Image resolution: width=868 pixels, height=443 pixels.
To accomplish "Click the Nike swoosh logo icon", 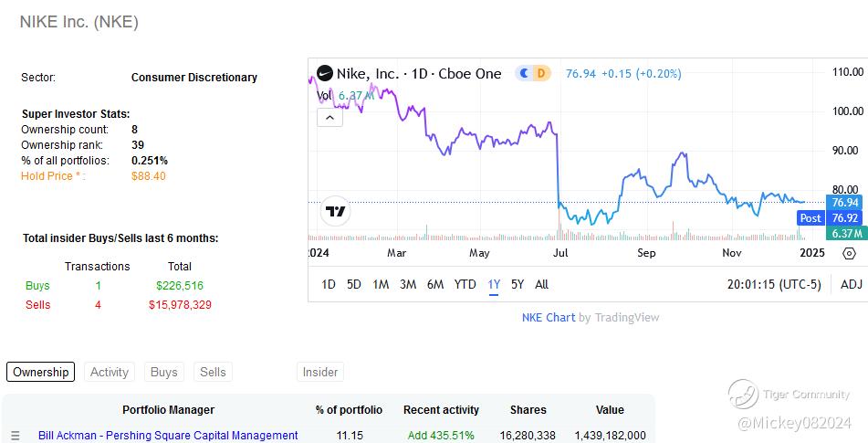I will [324, 73].
